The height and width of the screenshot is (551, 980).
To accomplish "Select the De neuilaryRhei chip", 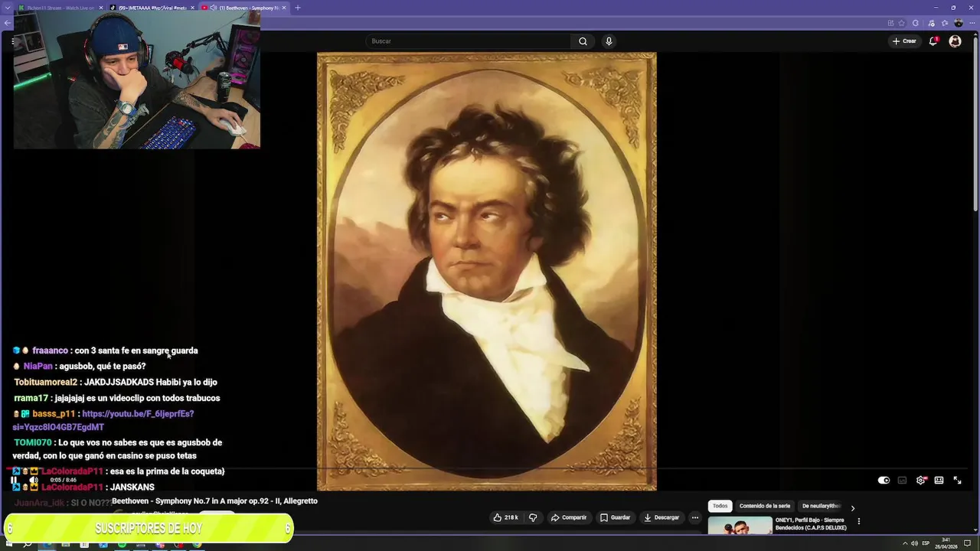I will coord(821,506).
